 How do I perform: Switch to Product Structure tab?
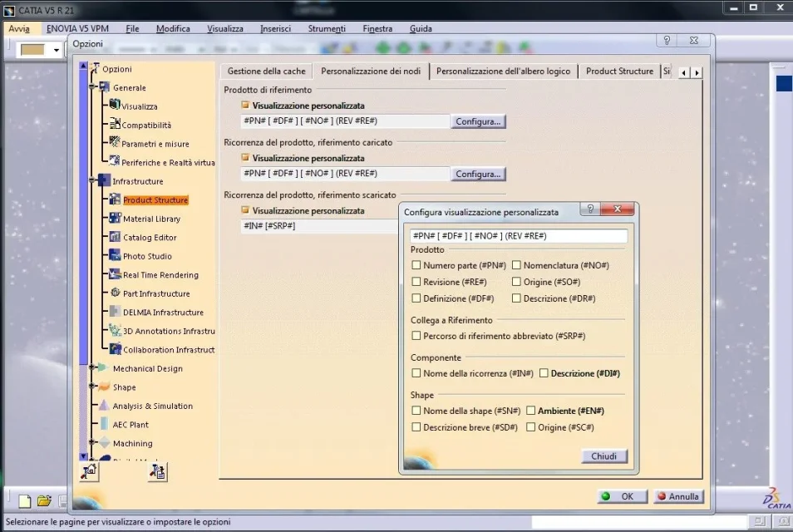click(x=619, y=71)
